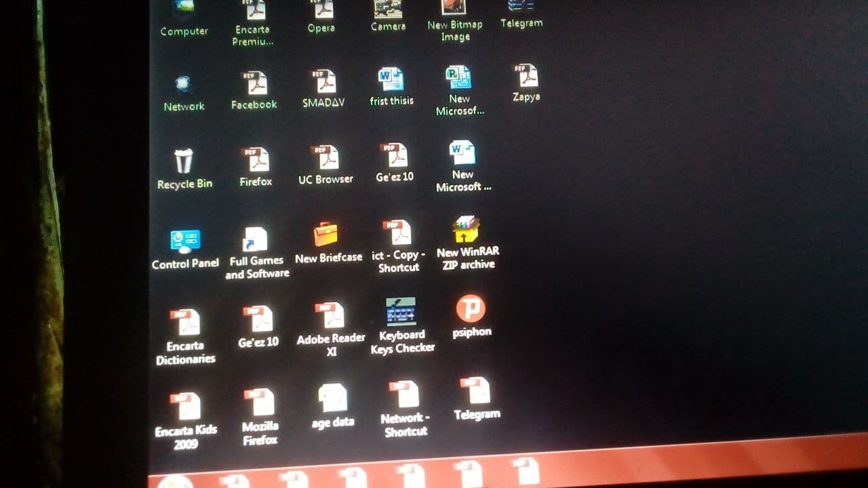Image resolution: width=868 pixels, height=488 pixels.
Task: Select the New Microsoft Word document icon
Action: 463,167
